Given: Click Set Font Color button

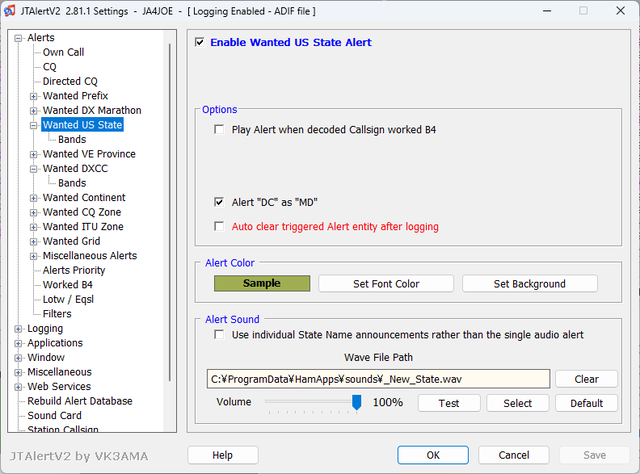Looking at the screenshot, I should tap(386, 283).
